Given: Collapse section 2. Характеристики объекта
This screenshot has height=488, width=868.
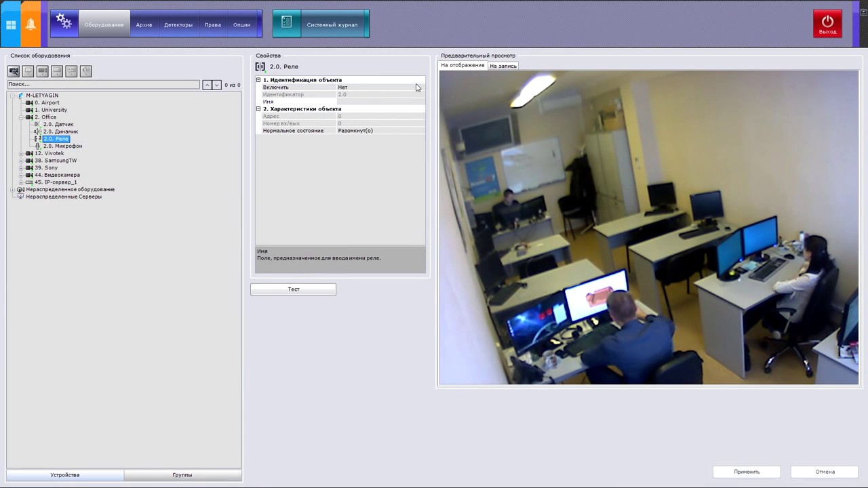Looking at the screenshot, I should coord(258,108).
